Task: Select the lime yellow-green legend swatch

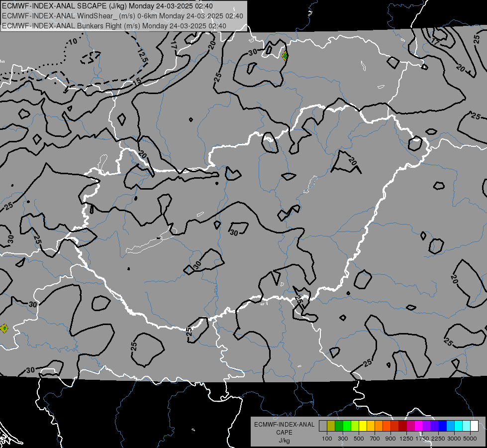Action: (355, 426)
